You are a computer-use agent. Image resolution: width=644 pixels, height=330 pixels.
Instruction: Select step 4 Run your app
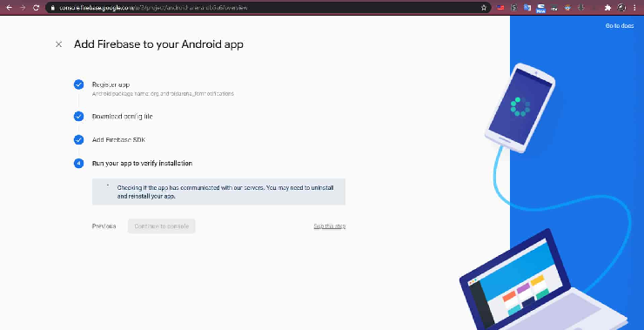pyautogui.click(x=142, y=163)
